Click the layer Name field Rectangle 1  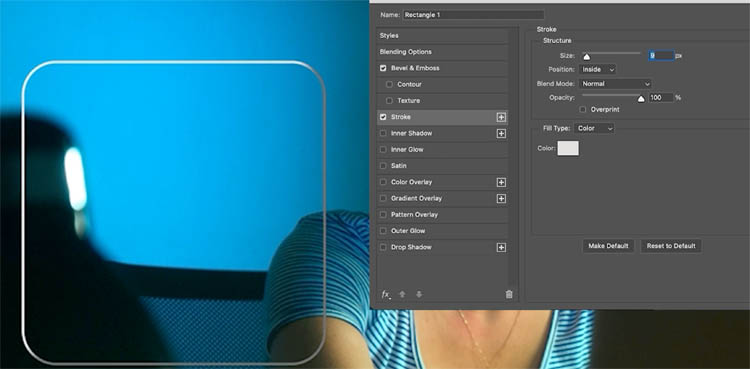pyautogui.click(x=474, y=15)
